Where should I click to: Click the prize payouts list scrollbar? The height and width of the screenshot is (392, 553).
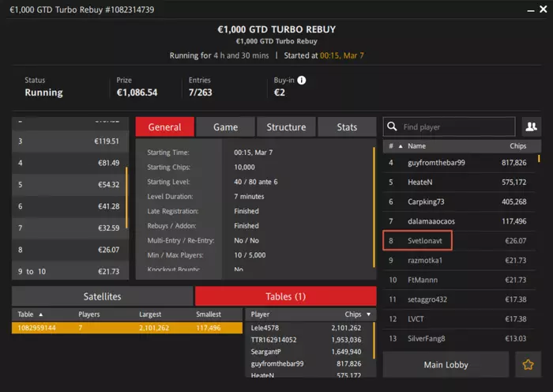(126, 198)
